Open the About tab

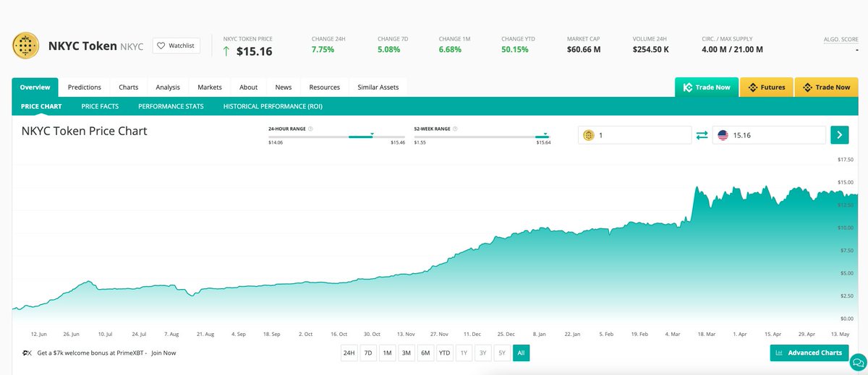point(248,87)
